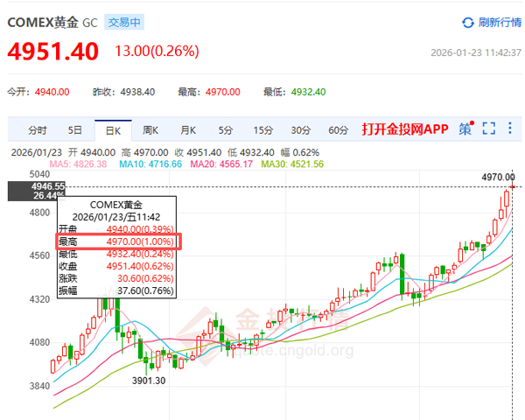Viewport: 525px width, 420px height.
Task: Open the 月K monthly chart tab
Action: 188,130
